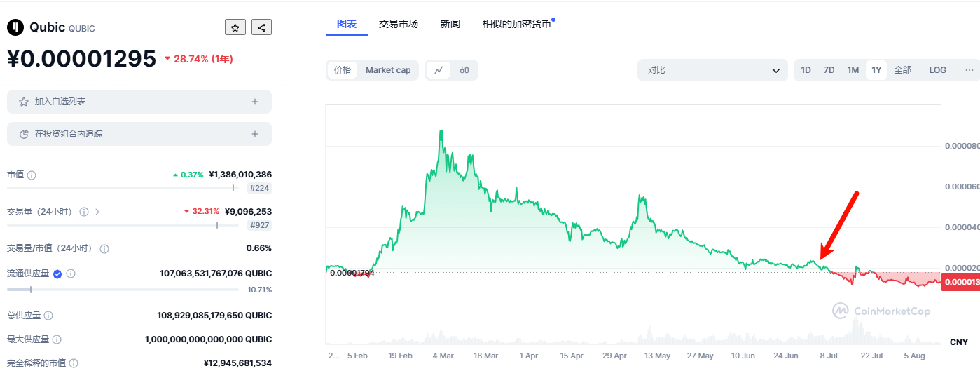Click the market cap rank slider bar
Screen dimensions: 980x378
(123, 188)
